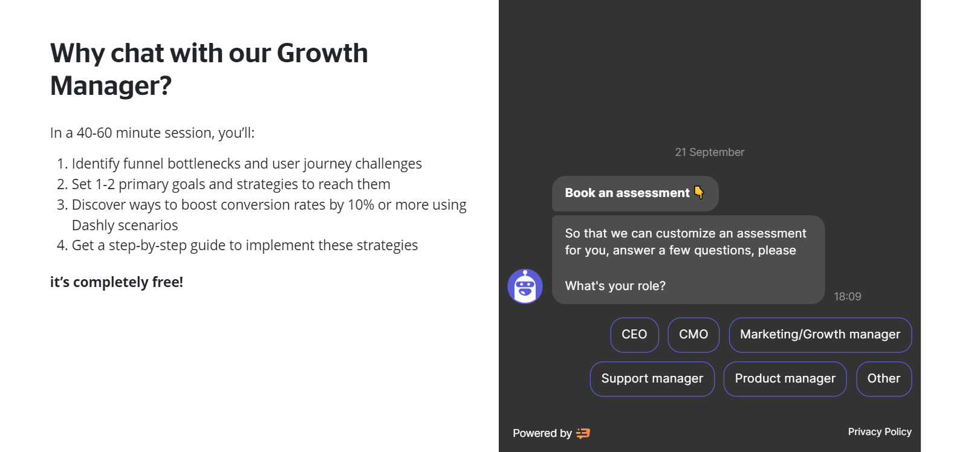Choose CEO as your role

click(x=634, y=335)
